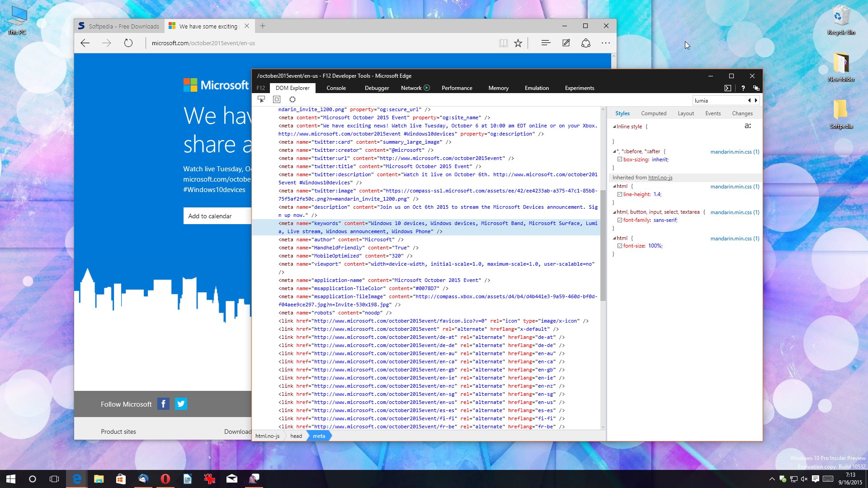Switch to the Console tab

[335, 88]
